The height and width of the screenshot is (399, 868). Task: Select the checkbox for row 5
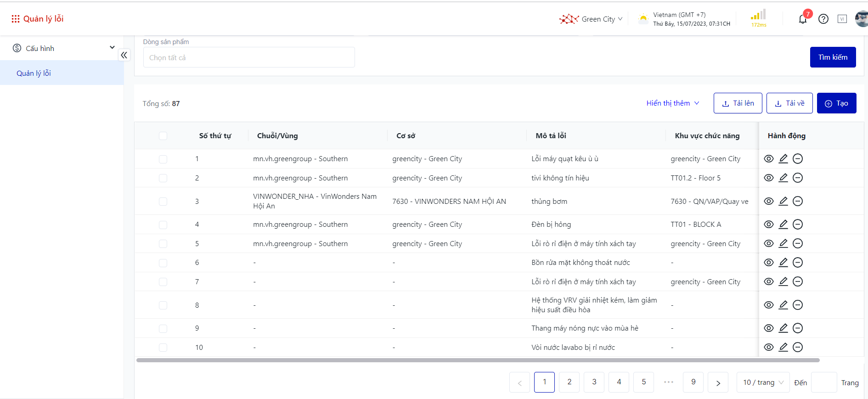click(163, 244)
